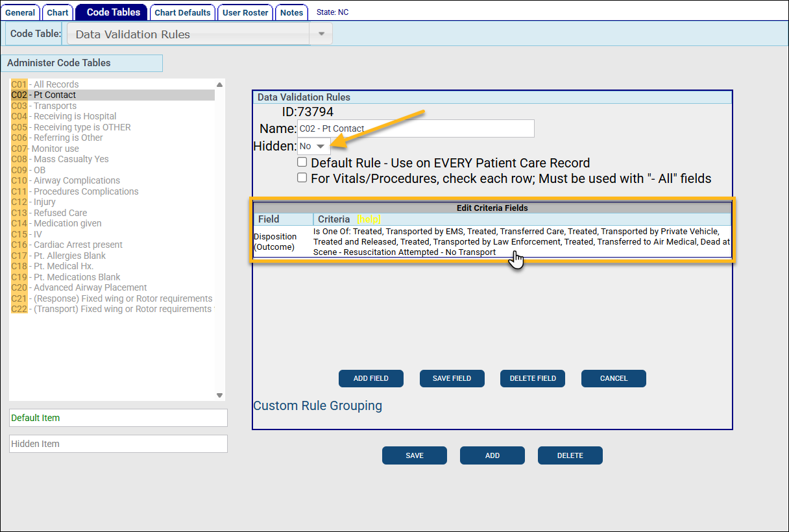Enable Default Rule on every record checkbox
The height and width of the screenshot is (532, 789).
[302, 162]
